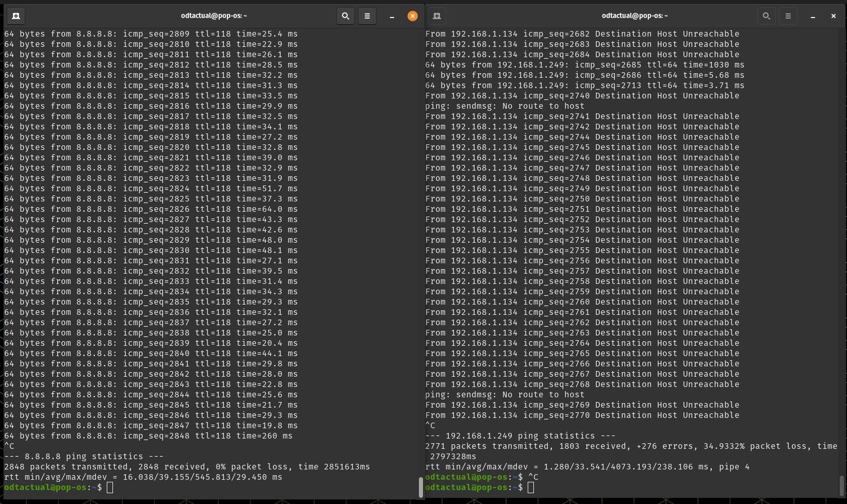Click the left terminal's title bar text

point(214,16)
